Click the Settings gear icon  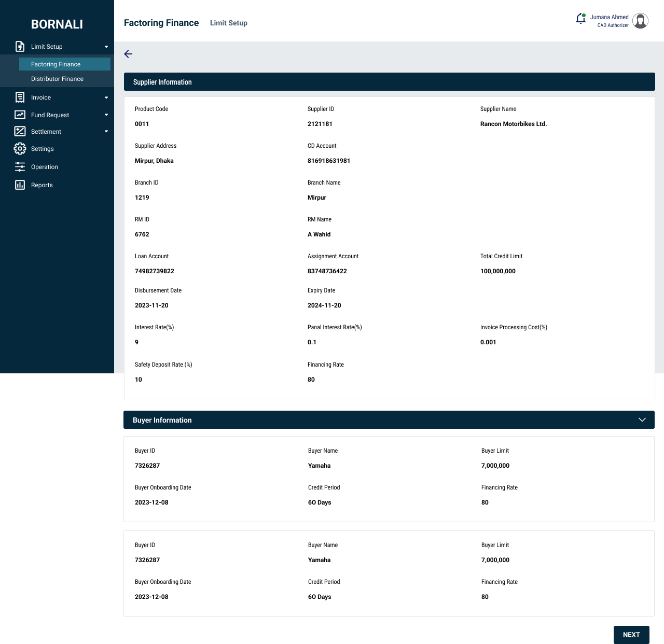click(x=20, y=149)
